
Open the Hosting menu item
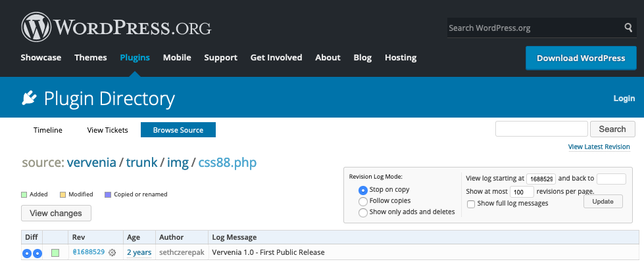point(401,57)
